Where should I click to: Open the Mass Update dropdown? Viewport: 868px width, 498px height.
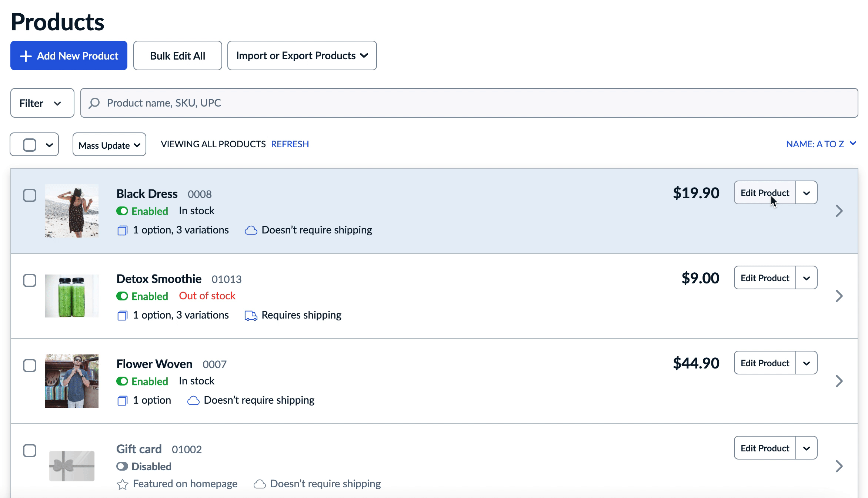point(109,145)
